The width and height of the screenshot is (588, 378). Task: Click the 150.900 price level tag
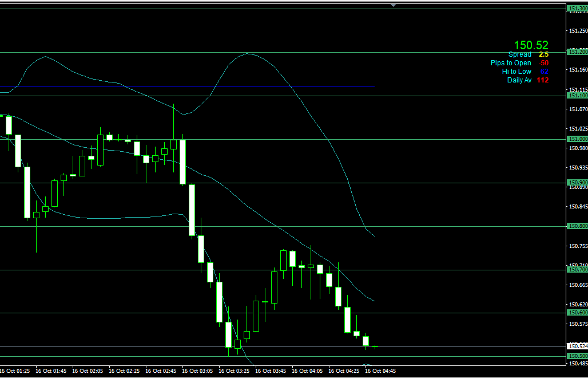click(x=577, y=183)
